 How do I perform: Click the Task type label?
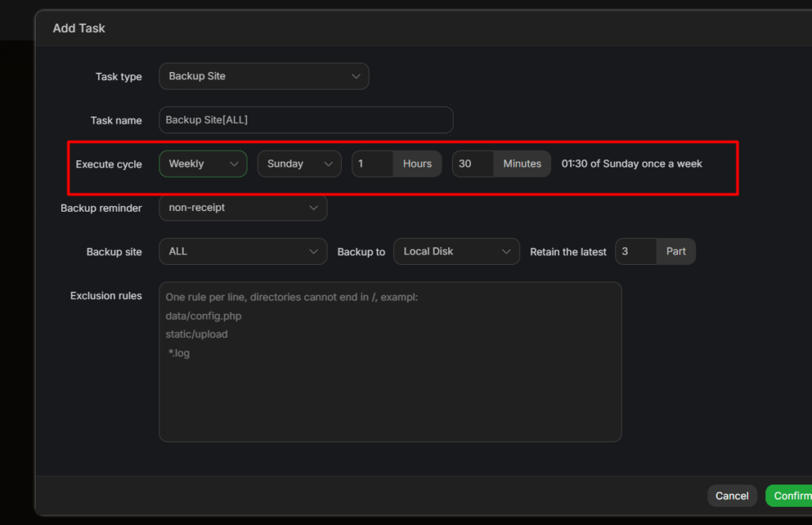point(119,77)
